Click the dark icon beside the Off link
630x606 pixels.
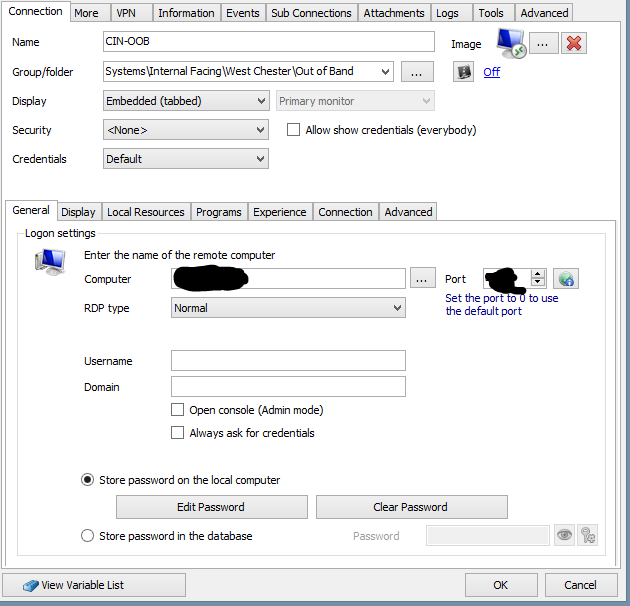pyautogui.click(x=463, y=72)
